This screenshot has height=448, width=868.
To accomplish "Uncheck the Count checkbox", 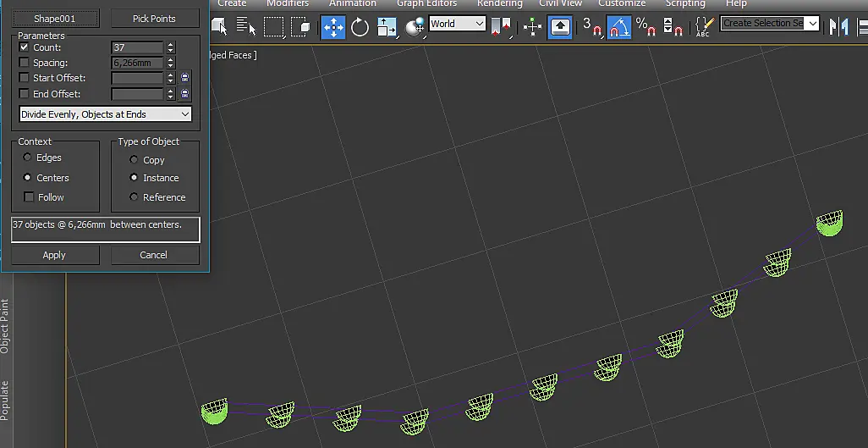I will [x=24, y=47].
